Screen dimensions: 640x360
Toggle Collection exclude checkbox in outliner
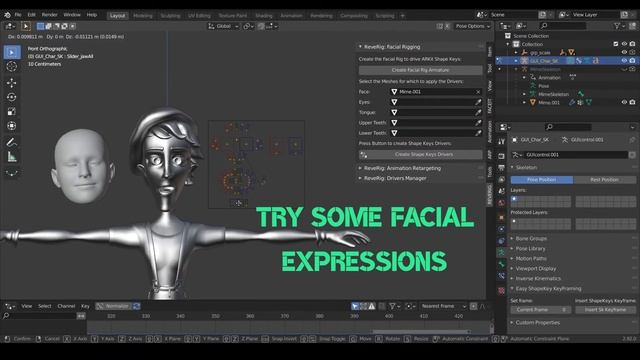point(616,44)
